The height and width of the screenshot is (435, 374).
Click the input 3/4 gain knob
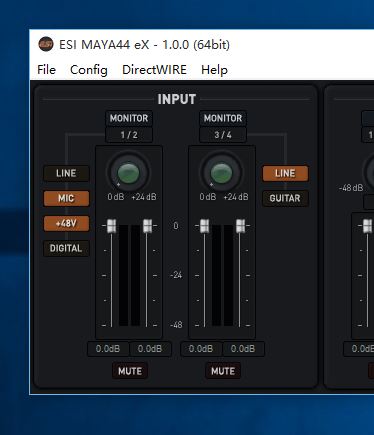coord(221,173)
